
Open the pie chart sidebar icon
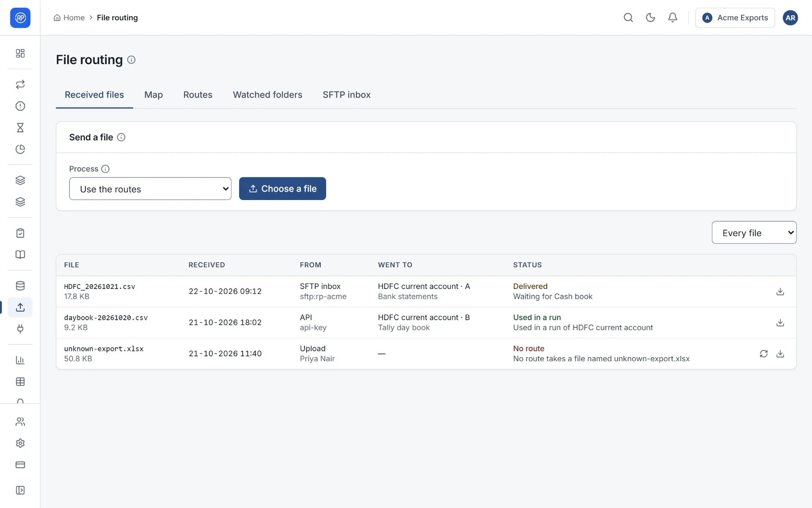pos(20,149)
